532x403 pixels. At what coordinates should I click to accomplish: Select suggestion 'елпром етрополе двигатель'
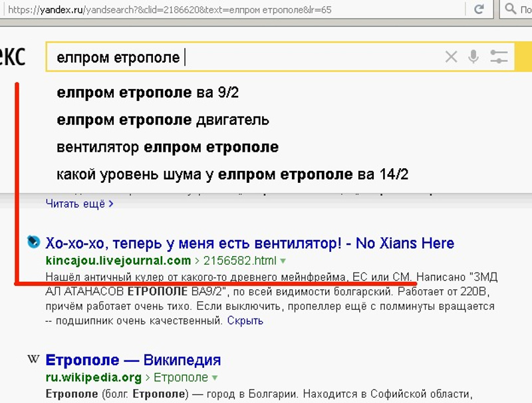pos(163,120)
